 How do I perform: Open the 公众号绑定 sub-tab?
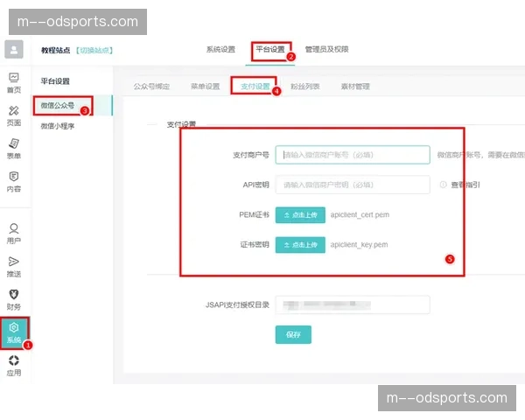coord(151,87)
